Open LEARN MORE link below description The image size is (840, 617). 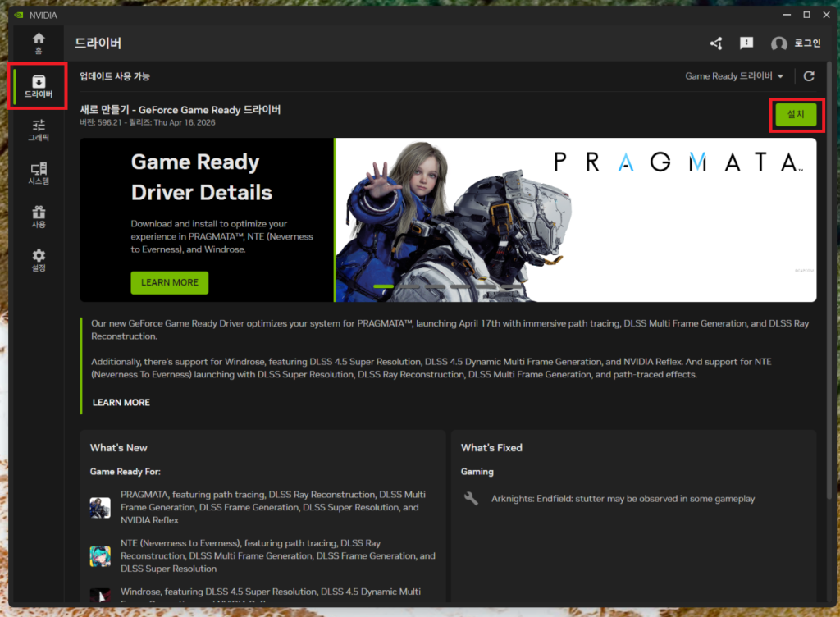(121, 403)
